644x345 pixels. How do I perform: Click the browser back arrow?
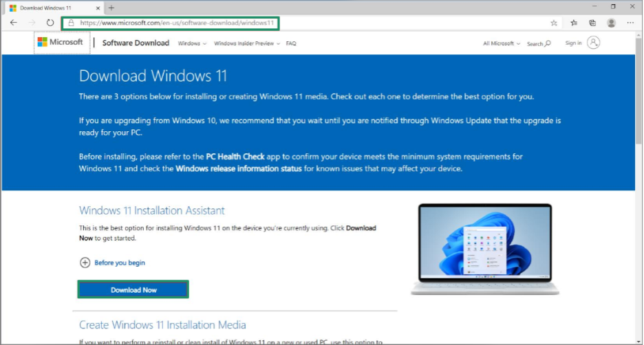[x=14, y=23]
